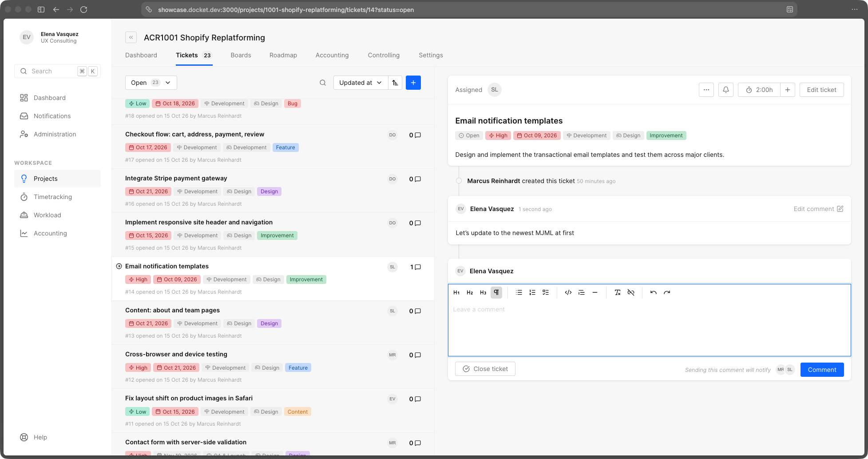Click the Edit ticket button
Viewport: 868px width, 459px height.
pos(821,90)
